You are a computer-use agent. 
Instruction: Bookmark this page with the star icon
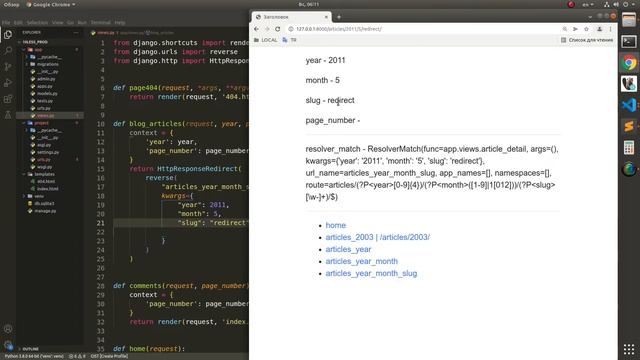586,29
